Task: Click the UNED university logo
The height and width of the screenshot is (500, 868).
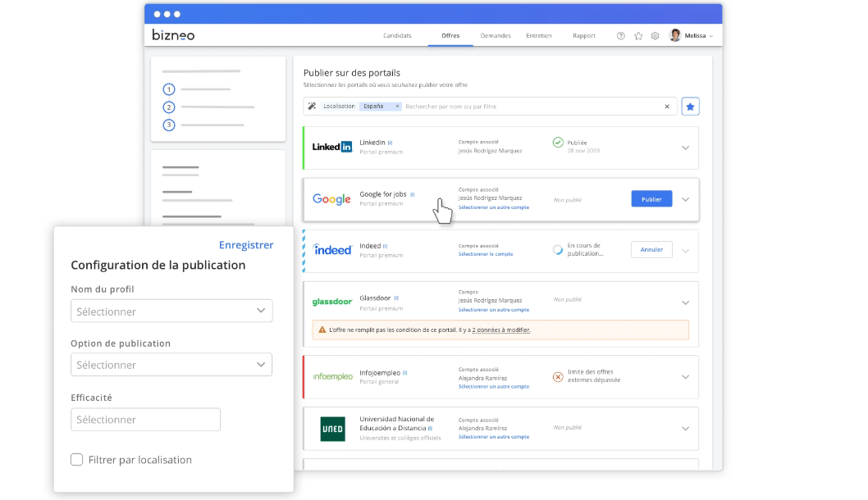Action: (331, 427)
